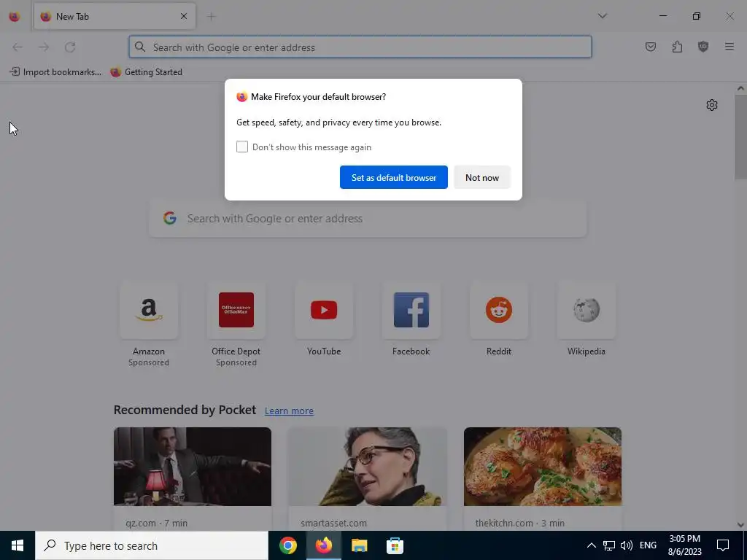
Task: Show hidden system tray icons
Action: tap(591, 545)
